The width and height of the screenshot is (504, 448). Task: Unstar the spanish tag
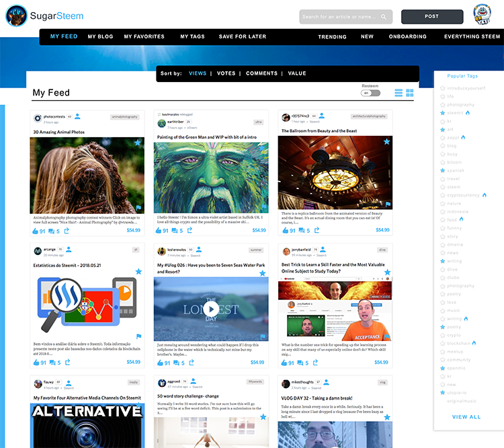click(x=443, y=171)
